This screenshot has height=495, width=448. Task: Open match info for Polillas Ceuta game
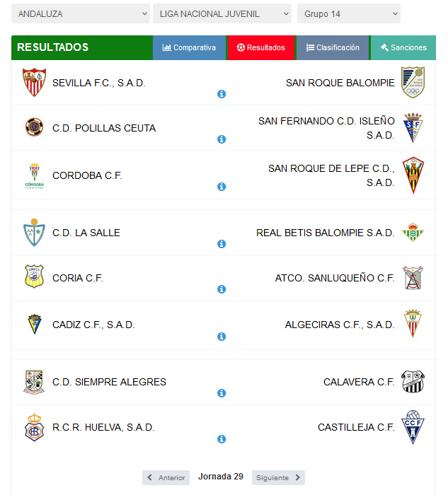(222, 139)
